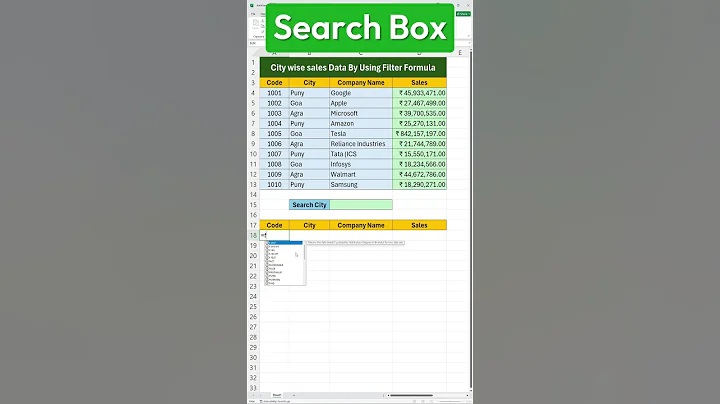Select the highlighted first function suggestion
720x404 pixels.
pos(284,243)
